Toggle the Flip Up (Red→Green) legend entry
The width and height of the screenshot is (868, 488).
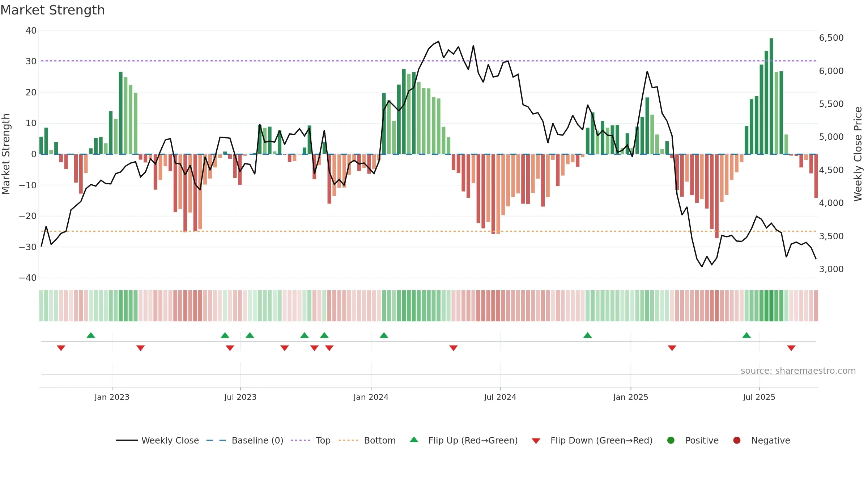464,440
